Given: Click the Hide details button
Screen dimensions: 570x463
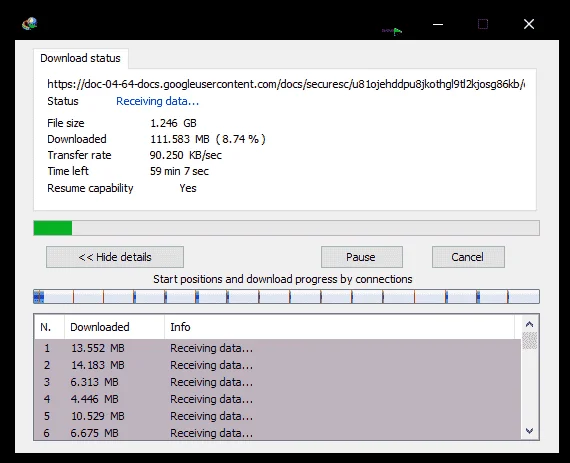Looking at the screenshot, I should click(115, 257).
